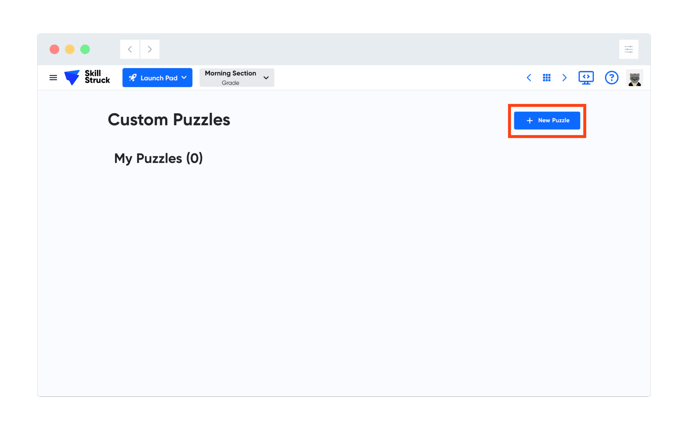Go to previous item with blue left chevron
Screen dimensions: 688x430
(529, 78)
